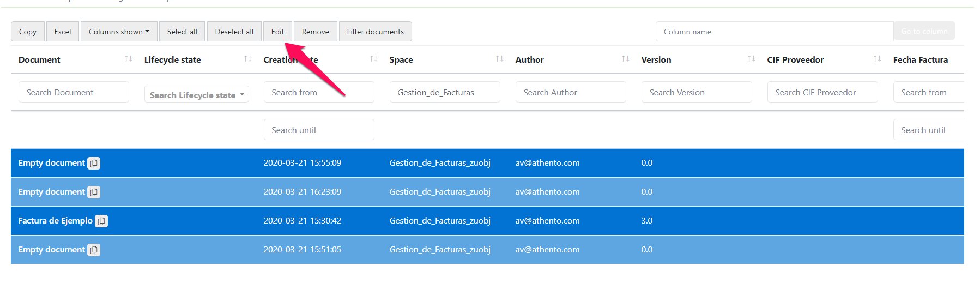Click av@athento.com in the 16:23:09 row
The image size is (980, 289).
548,192
